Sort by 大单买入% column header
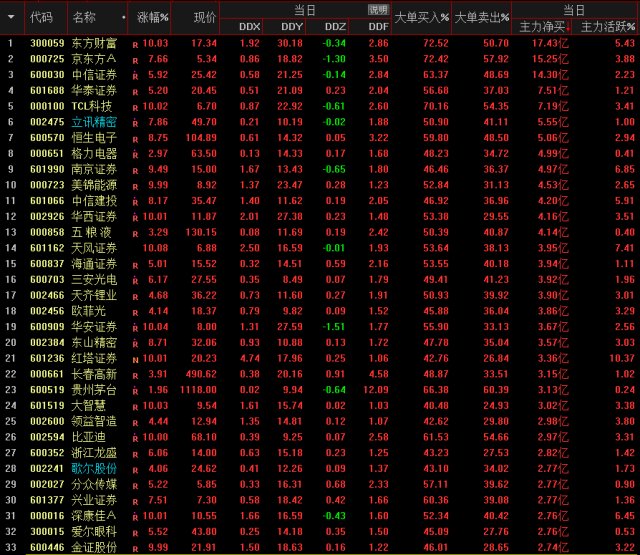The width and height of the screenshot is (640, 555). click(x=422, y=17)
